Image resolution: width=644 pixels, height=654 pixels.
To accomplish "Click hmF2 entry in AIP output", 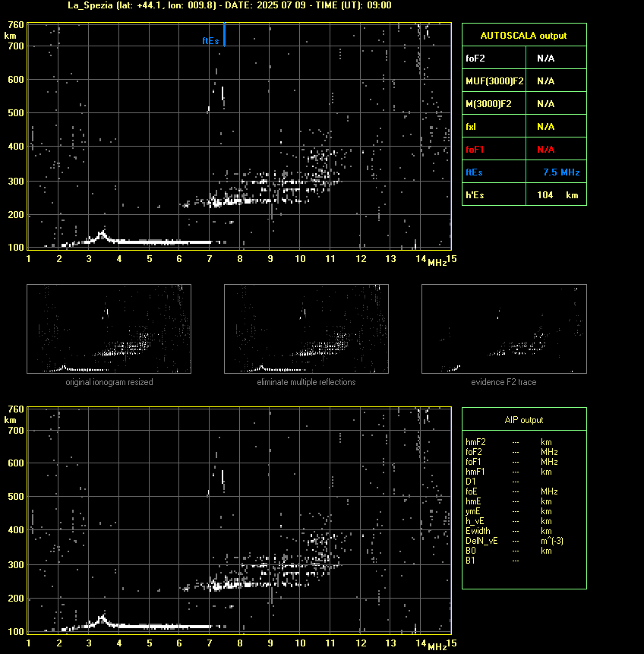I will [x=476, y=442].
